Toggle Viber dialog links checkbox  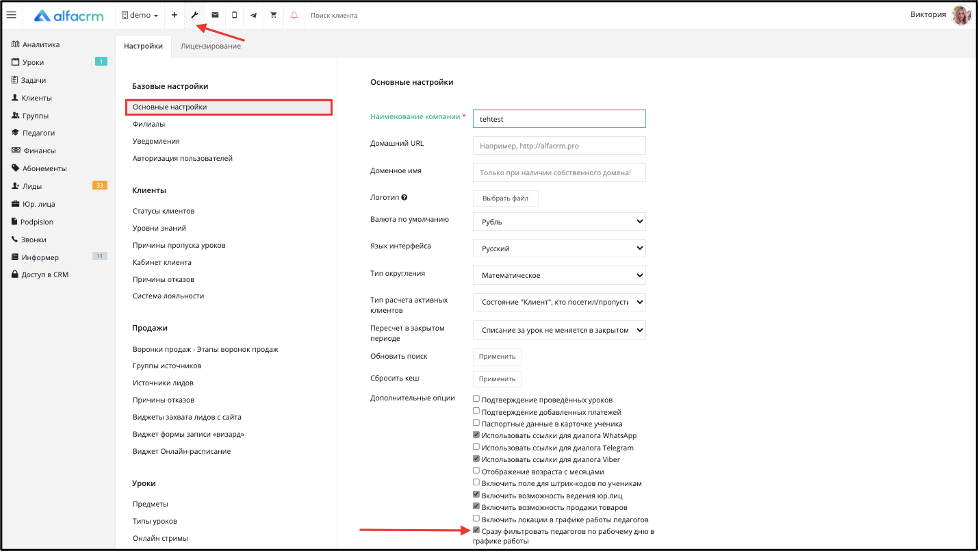click(x=476, y=458)
